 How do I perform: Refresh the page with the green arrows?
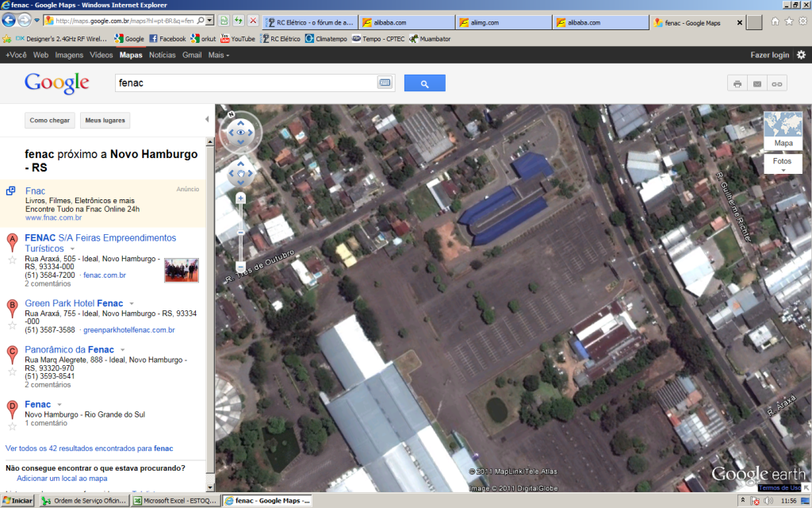click(x=238, y=21)
